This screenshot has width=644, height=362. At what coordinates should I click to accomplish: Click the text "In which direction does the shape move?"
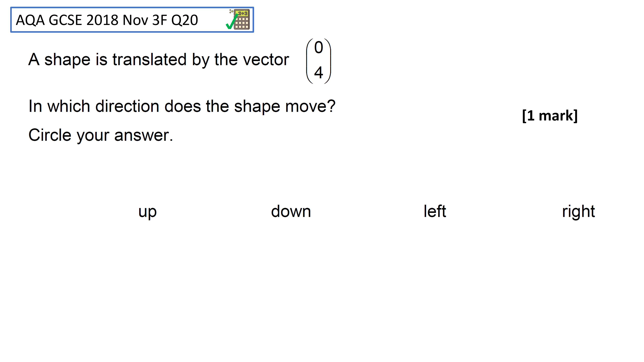click(182, 106)
